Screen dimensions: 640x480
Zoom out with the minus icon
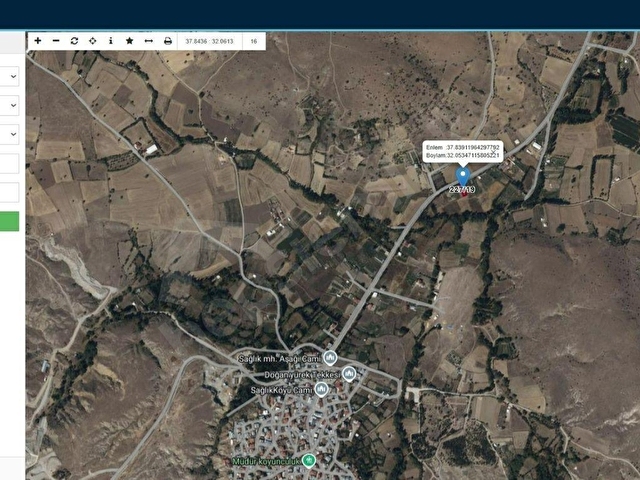point(56,41)
